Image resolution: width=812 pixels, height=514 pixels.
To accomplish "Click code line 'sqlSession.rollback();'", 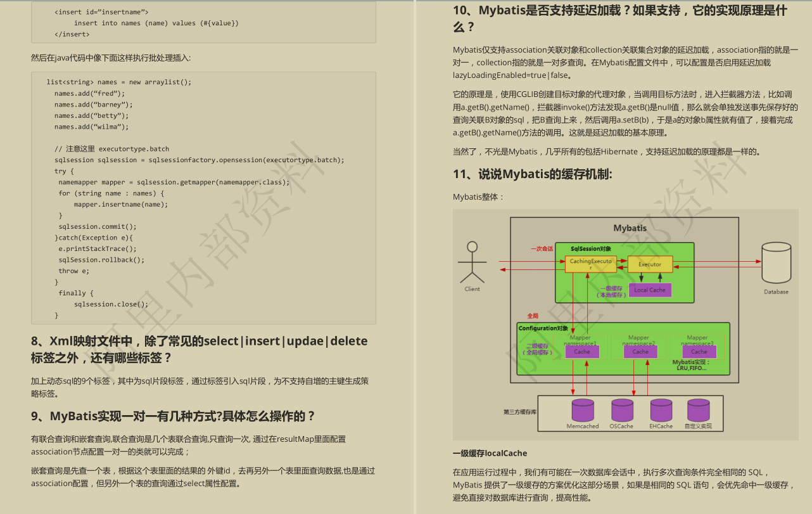I will [x=101, y=260].
